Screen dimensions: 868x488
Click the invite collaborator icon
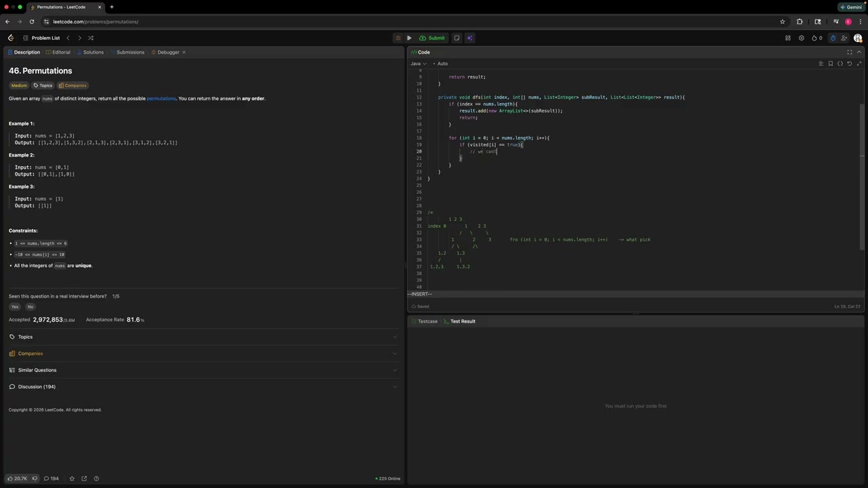(845, 38)
